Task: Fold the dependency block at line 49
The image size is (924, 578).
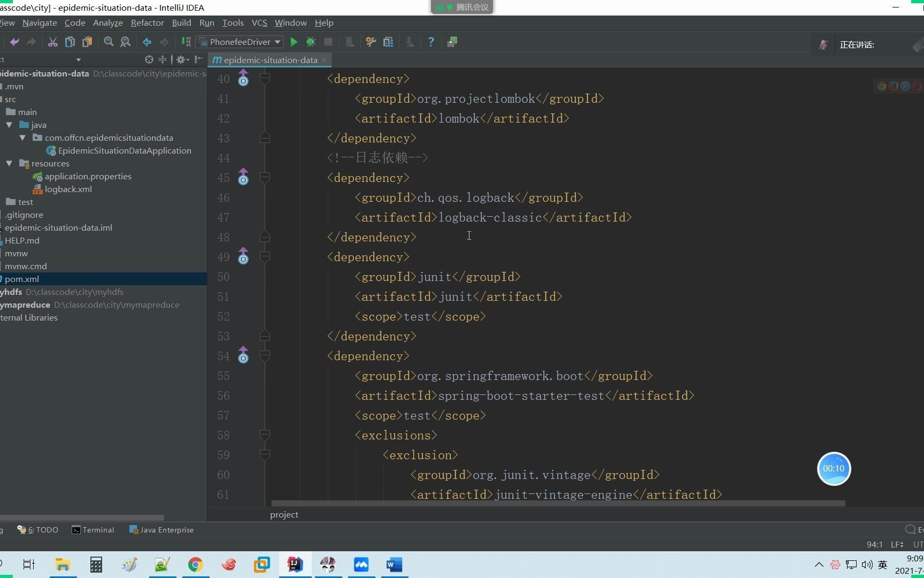Action: 265,257
